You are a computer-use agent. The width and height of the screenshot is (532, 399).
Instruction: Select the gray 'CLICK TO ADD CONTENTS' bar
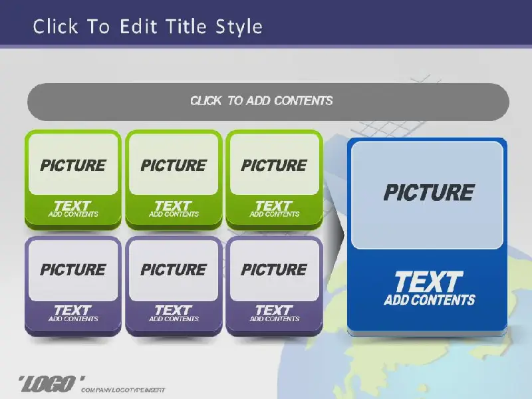click(268, 102)
